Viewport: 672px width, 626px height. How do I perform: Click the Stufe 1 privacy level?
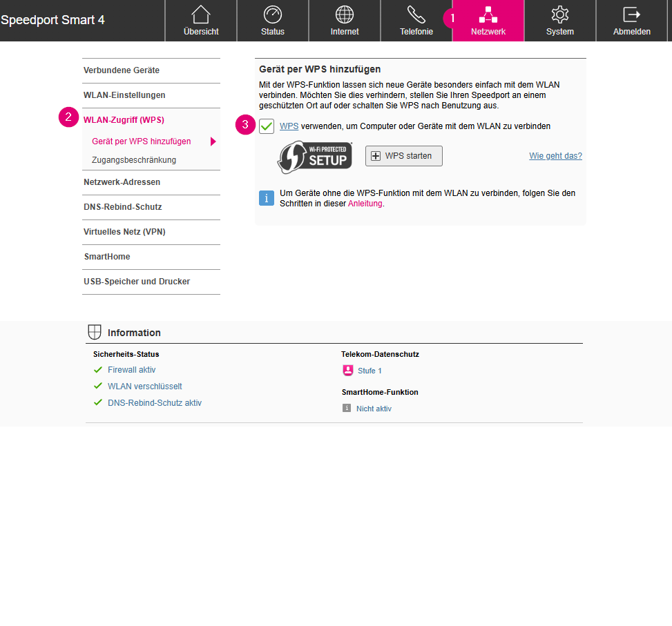coord(369,371)
